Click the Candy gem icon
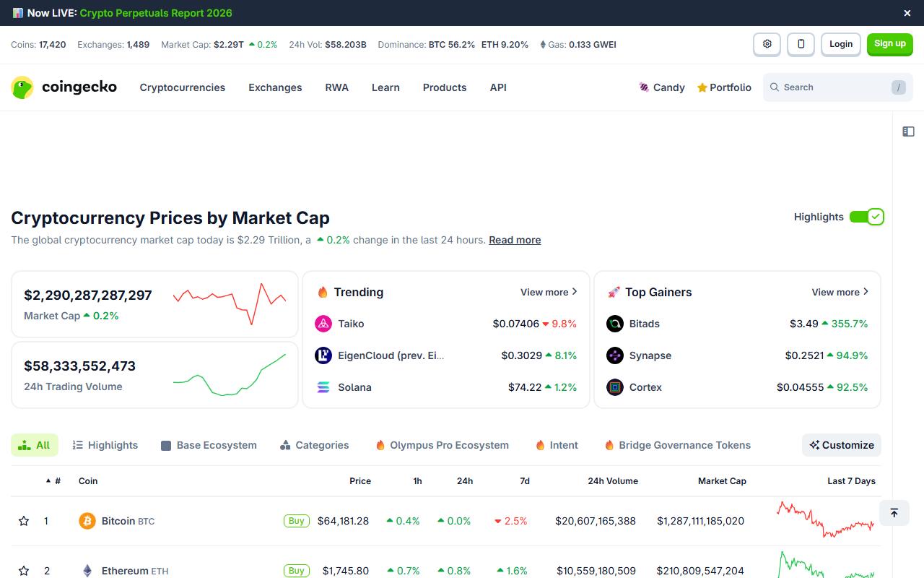This screenshot has height=578, width=924. (x=644, y=87)
